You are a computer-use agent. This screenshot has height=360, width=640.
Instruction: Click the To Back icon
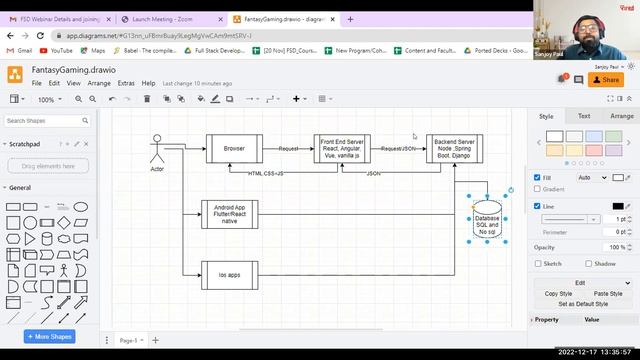181,99
